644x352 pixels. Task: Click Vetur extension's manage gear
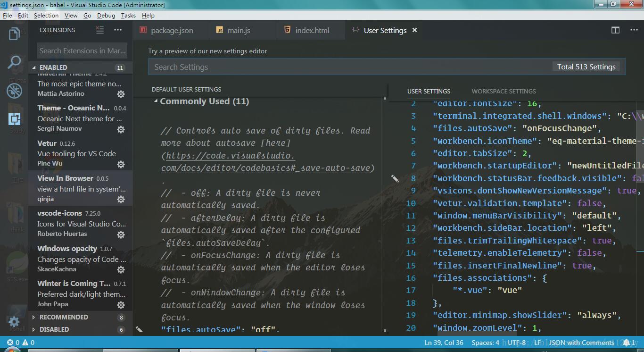[121, 164]
